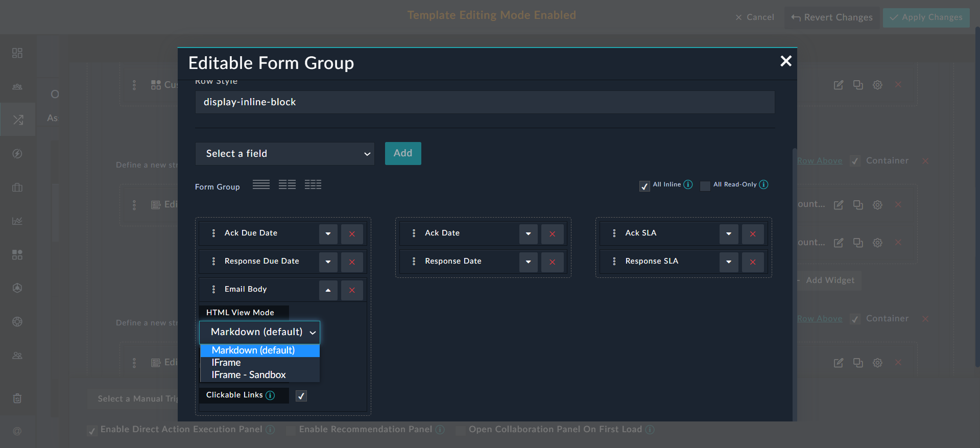Toggle Enable Recommendation Panel checkbox
Viewport: 980px width, 448px height.
[291, 431]
